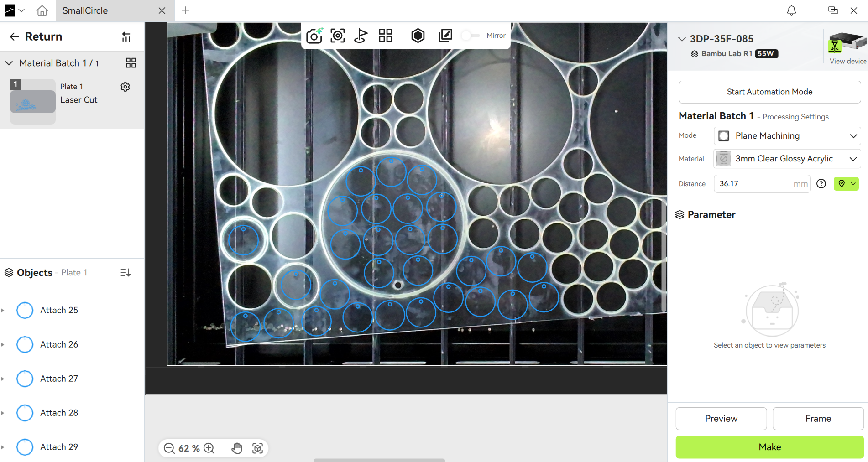Image resolution: width=868 pixels, height=462 pixels.
Task: Capture camera photo with AI icon
Action: (x=314, y=36)
